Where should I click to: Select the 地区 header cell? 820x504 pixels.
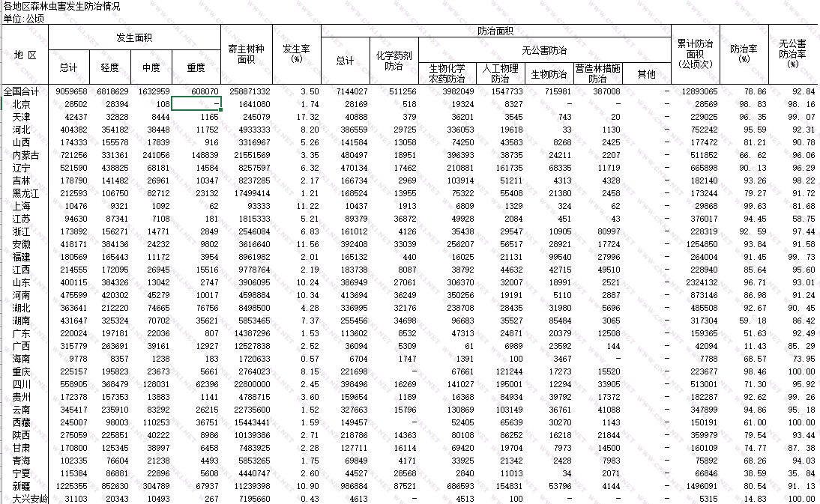25,55
